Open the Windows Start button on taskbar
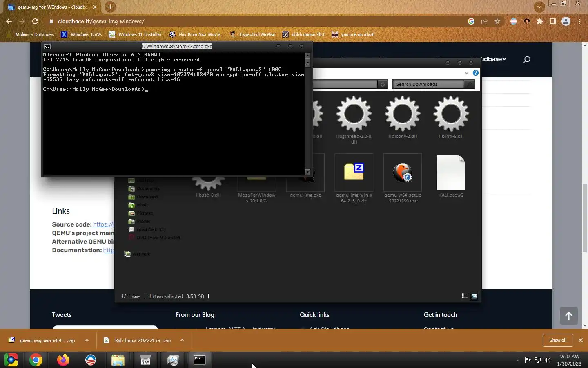Image resolution: width=588 pixels, height=368 pixels. click(11, 360)
